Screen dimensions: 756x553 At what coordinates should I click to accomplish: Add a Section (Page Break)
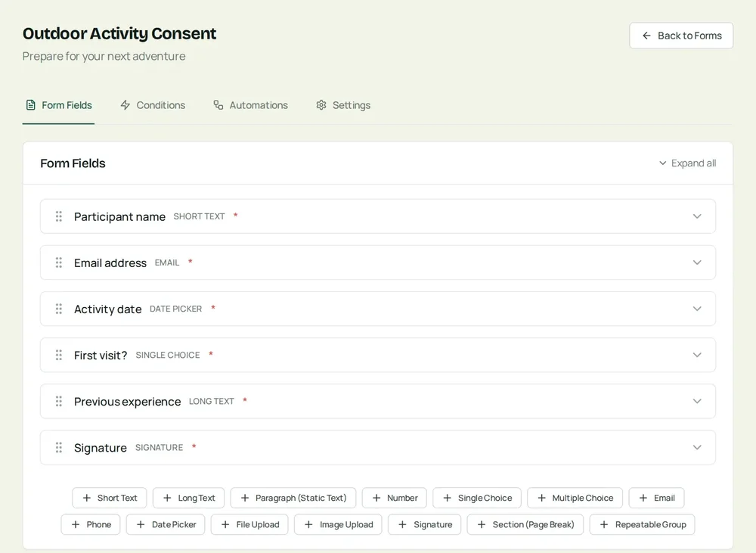click(x=525, y=524)
